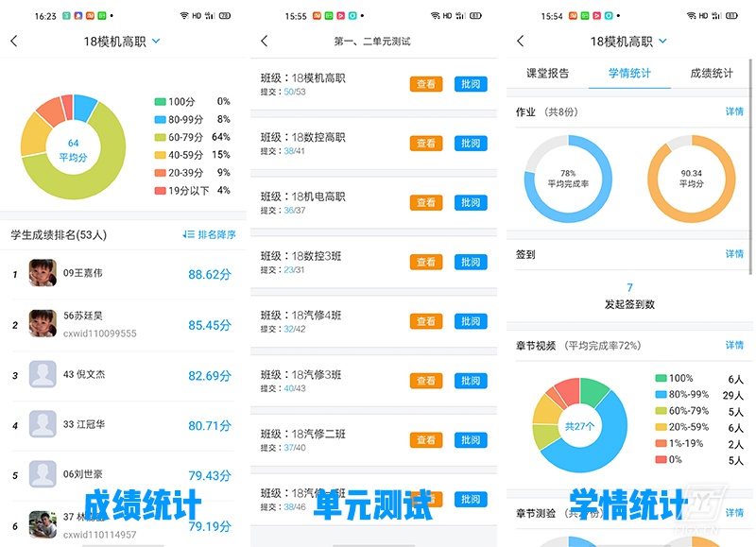756x547 pixels.
Task: Click 批阅 for class 18机电高职
Action: coord(471,203)
